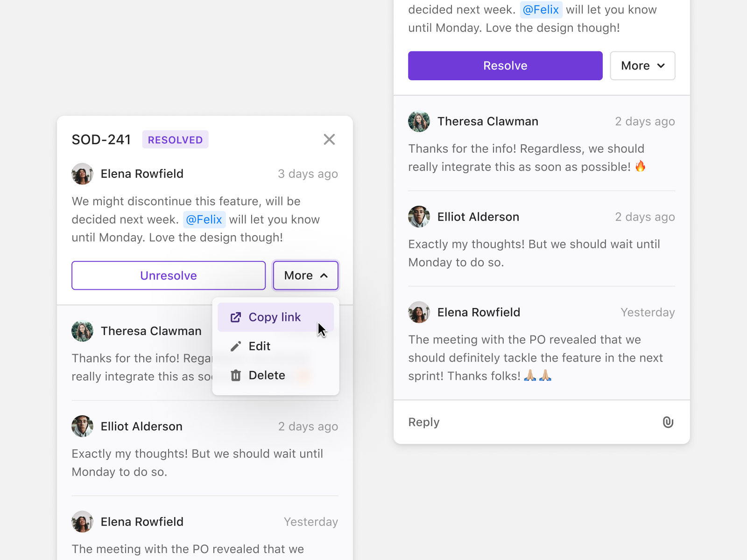Open Elena Rowfield's avatar
Viewport: 747px width, 560px height.
(82, 174)
